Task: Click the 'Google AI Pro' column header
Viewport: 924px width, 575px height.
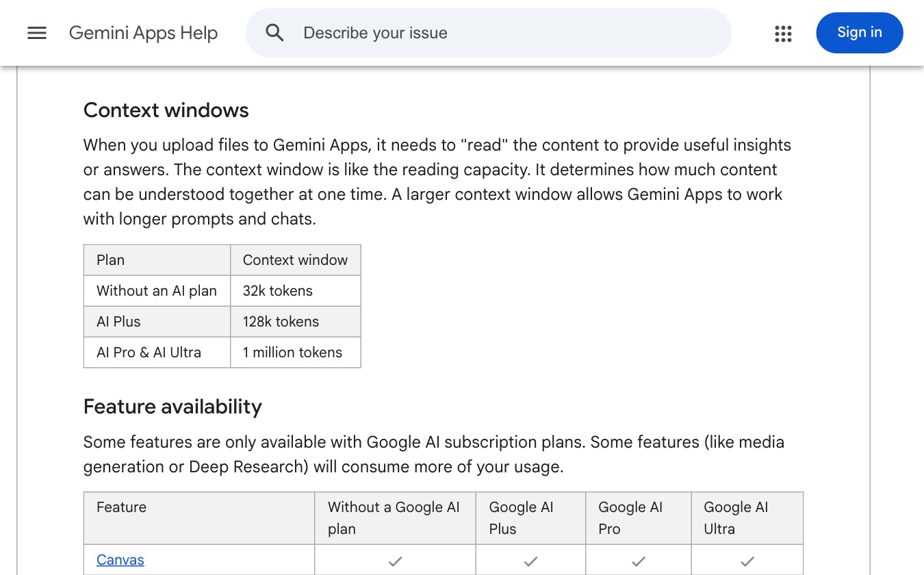Action: click(639, 518)
